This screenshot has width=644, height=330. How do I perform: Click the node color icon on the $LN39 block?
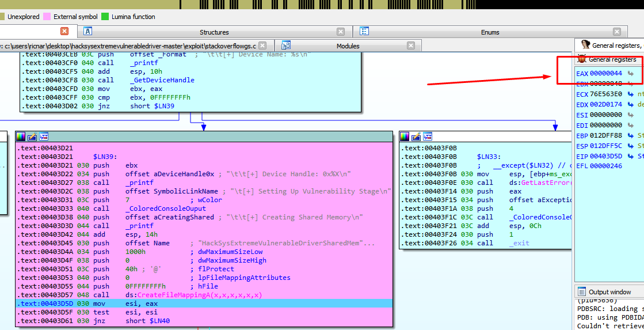coord(21,136)
